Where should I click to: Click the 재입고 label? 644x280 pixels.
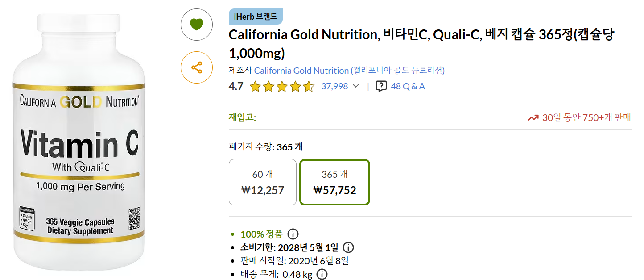[x=242, y=117]
